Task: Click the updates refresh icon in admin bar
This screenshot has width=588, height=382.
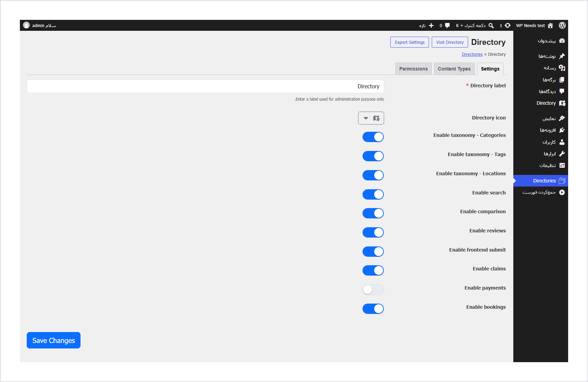Action: (x=507, y=26)
